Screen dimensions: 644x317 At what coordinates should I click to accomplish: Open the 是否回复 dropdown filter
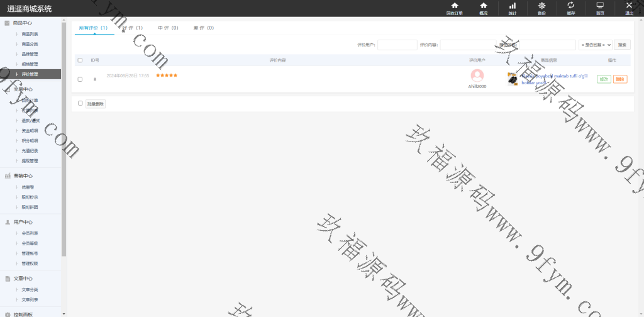(x=595, y=45)
